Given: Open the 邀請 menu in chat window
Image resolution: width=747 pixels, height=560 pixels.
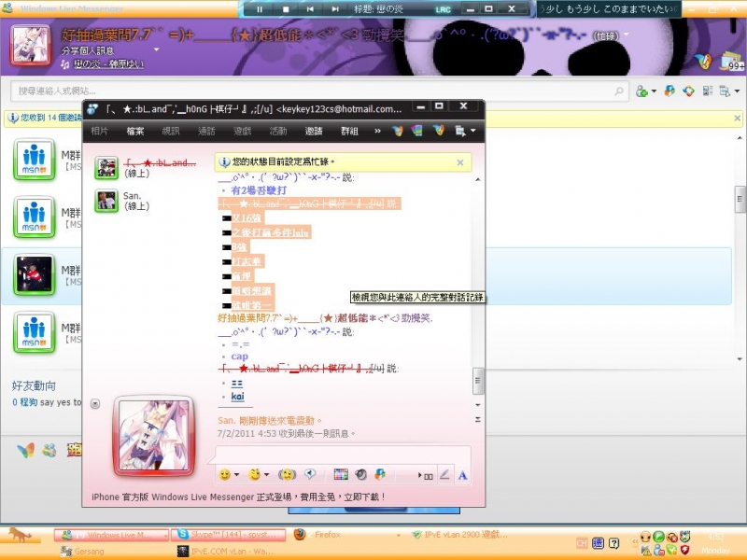Looking at the screenshot, I should [314, 132].
